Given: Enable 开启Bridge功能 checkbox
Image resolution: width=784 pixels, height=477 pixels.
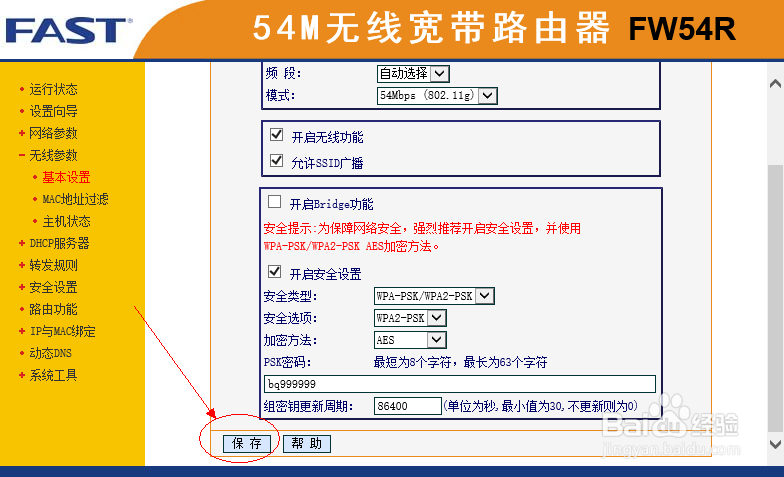Looking at the screenshot, I should tap(274, 202).
